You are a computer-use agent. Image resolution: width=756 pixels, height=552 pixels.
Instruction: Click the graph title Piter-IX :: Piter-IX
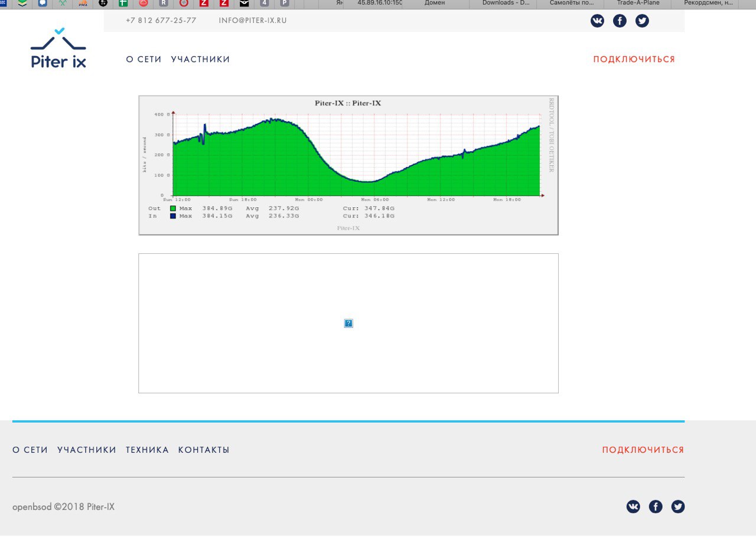pyautogui.click(x=348, y=103)
